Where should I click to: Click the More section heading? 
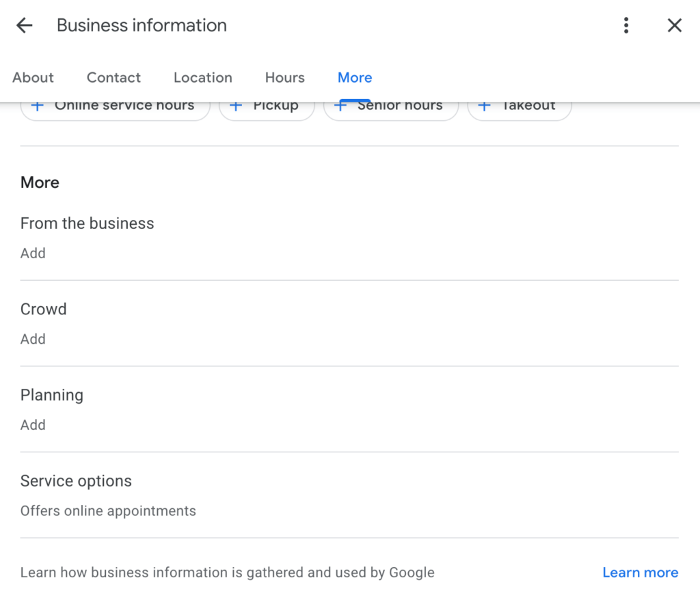(x=40, y=182)
